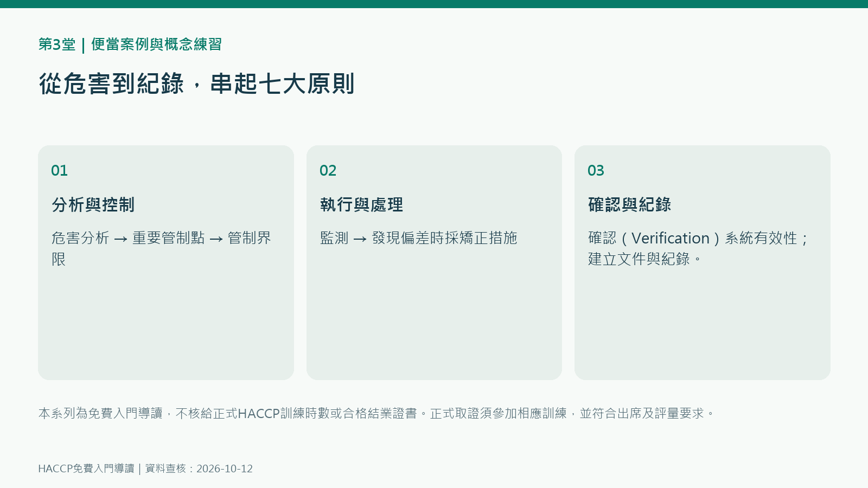Viewport: 868px width, 488px height.
Task: Select the text 危害分析 → 重要管制點 → 管制界限
Action: (x=161, y=249)
